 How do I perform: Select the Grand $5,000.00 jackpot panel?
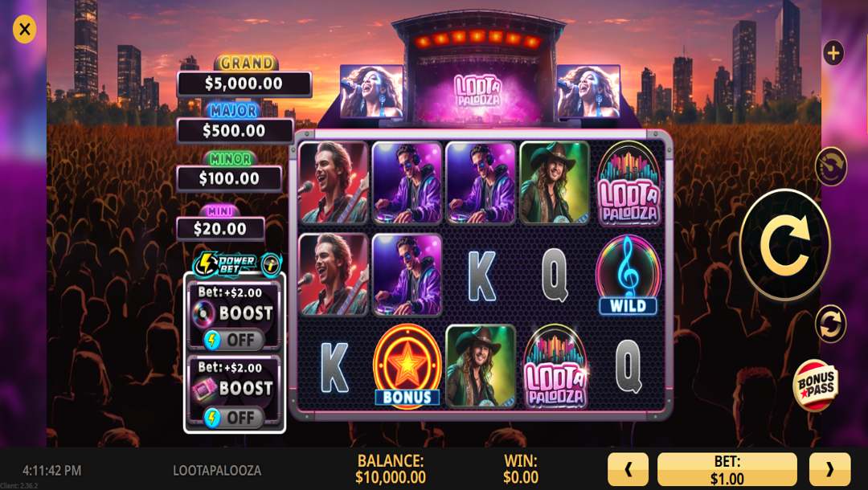244,77
